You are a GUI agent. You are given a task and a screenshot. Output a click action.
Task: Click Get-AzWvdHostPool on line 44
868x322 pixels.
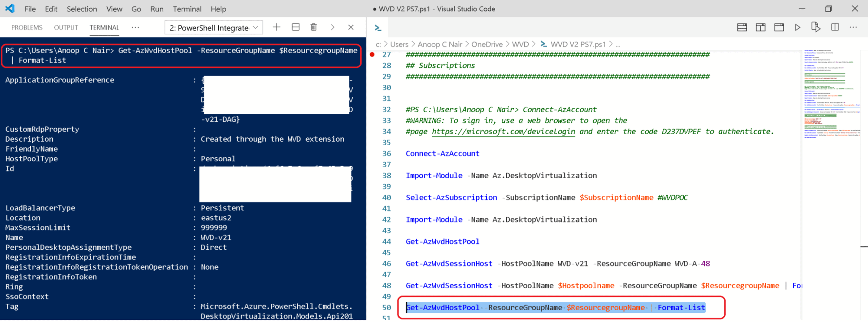(x=442, y=241)
